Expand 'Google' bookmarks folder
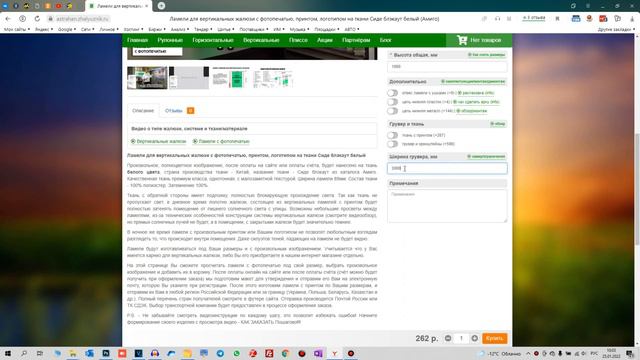Viewport: 640px width, 360px height. pos(67,29)
